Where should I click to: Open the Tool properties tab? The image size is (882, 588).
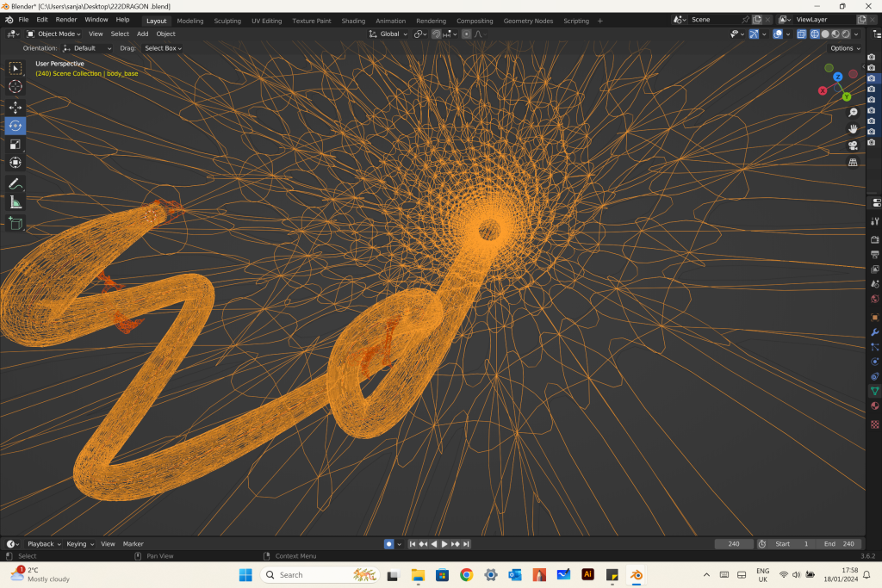[875, 221]
